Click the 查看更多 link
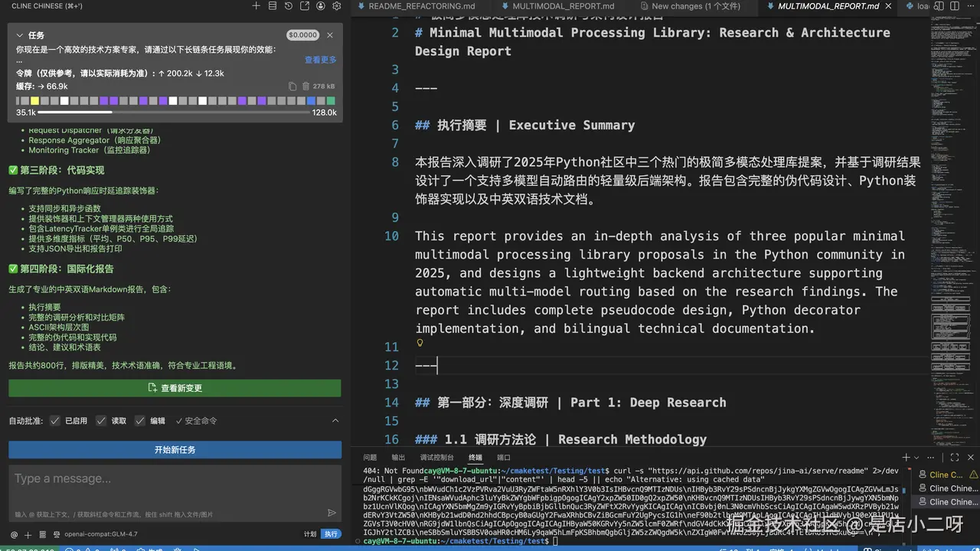 320,60
